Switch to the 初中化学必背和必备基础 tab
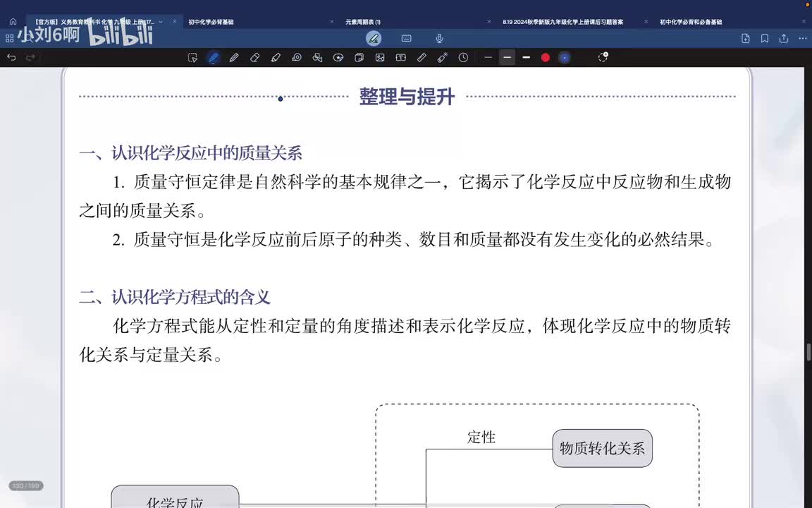 coord(691,22)
